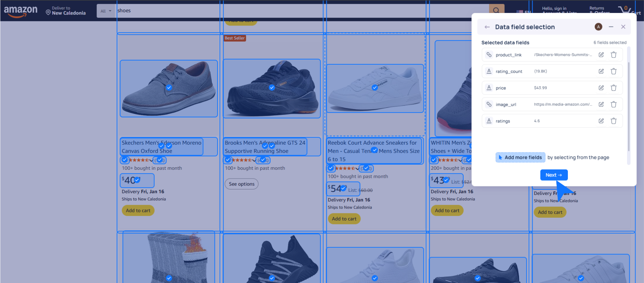Screen dimensions: 644x283
Task: Click edit icon for price field
Action: point(601,88)
